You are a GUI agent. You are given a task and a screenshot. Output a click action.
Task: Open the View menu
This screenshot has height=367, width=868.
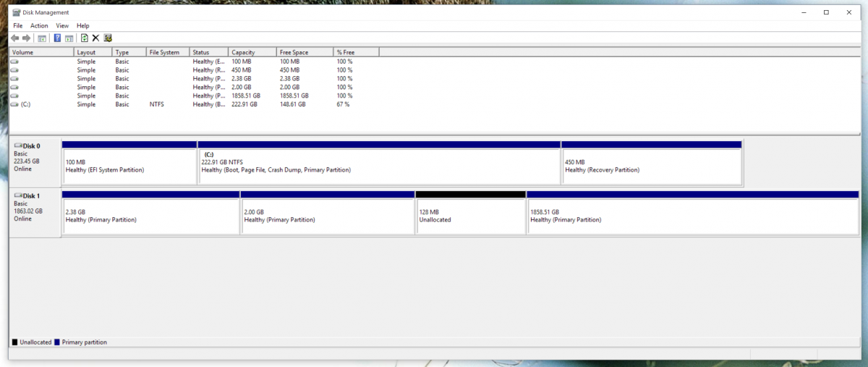click(62, 25)
